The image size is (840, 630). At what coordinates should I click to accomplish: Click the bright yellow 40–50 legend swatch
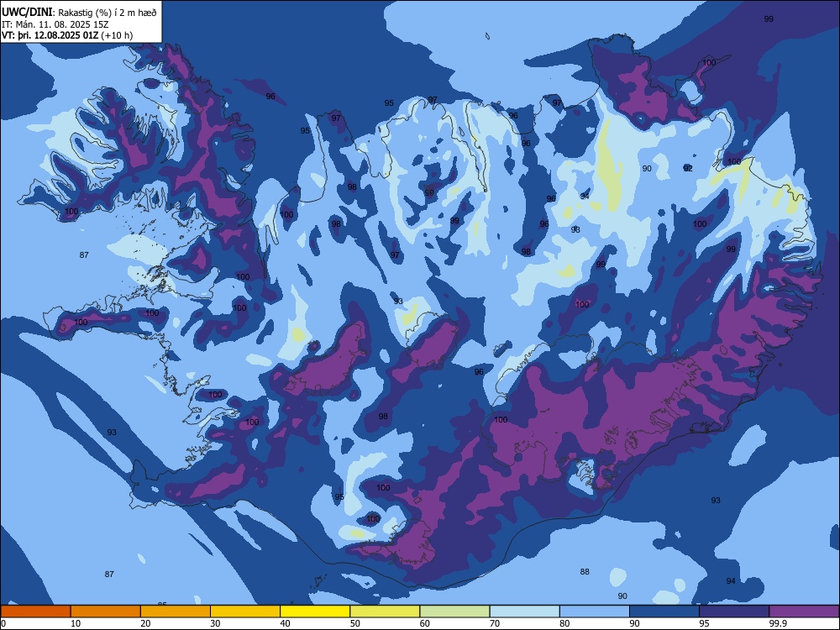[x=315, y=612]
